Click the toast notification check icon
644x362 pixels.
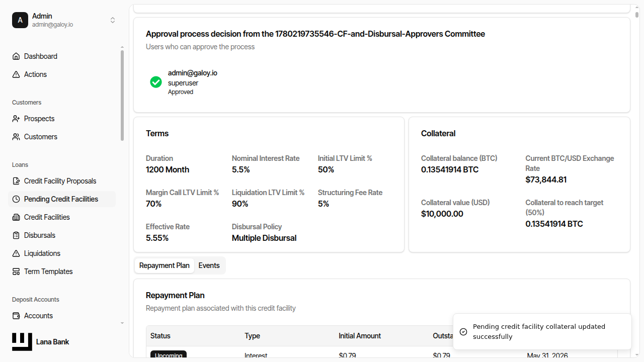(x=463, y=332)
